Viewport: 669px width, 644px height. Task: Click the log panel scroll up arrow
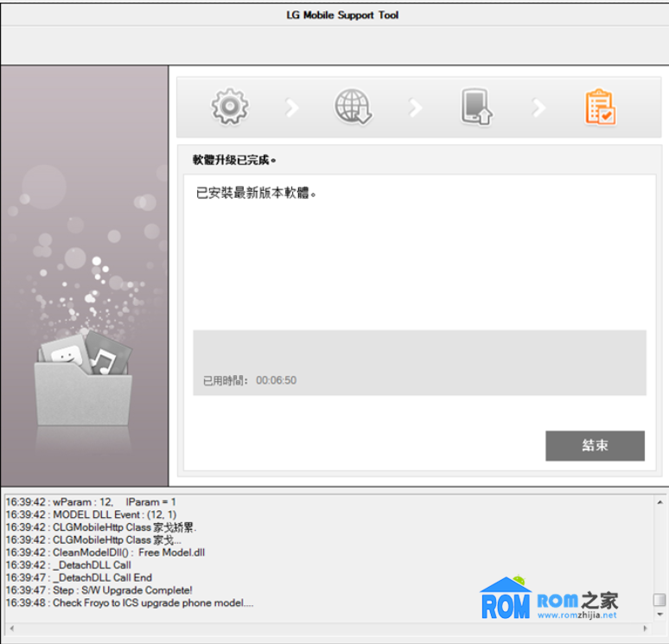click(659, 502)
